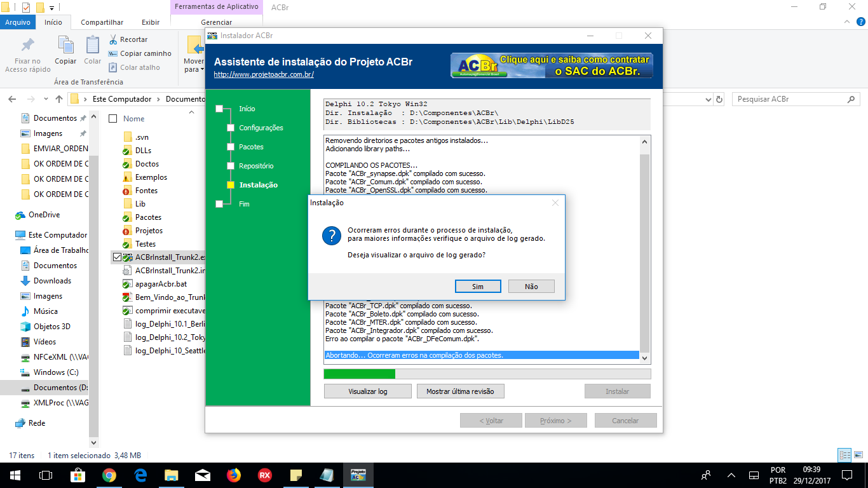This screenshot has height=488, width=868.
Task: Click Recortar in the ribbon
Action: click(128, 39)
